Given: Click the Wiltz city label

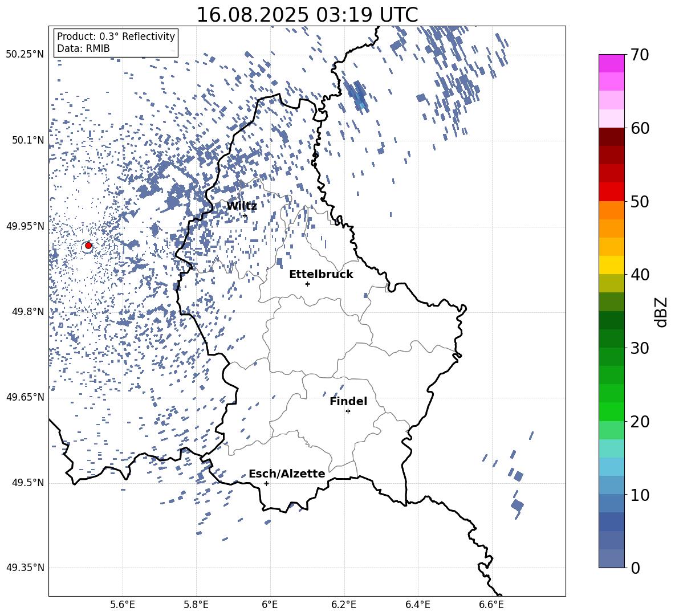Looking at the screenshot, I should click(x=242, y=206).
